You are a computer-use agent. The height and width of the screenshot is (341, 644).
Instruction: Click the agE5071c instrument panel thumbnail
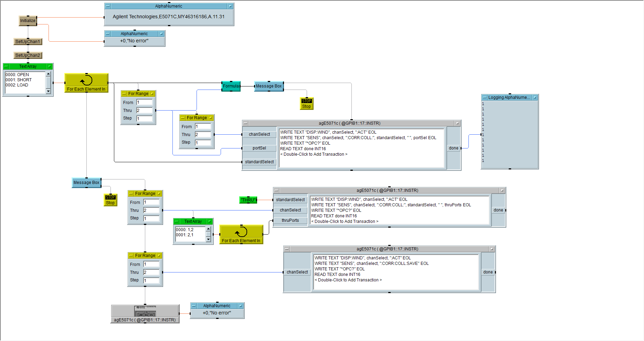tap(145, 311)
